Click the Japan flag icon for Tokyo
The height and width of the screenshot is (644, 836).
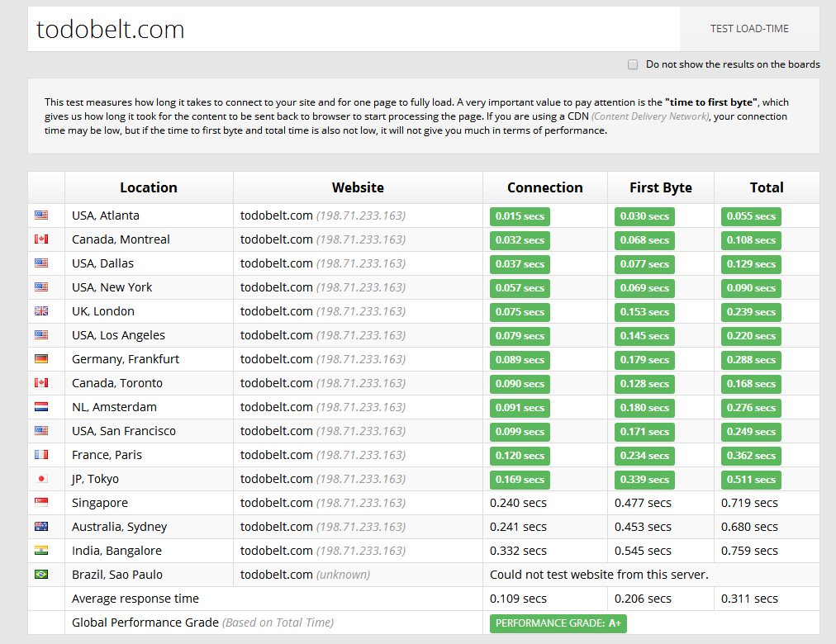tap(41, 479)
